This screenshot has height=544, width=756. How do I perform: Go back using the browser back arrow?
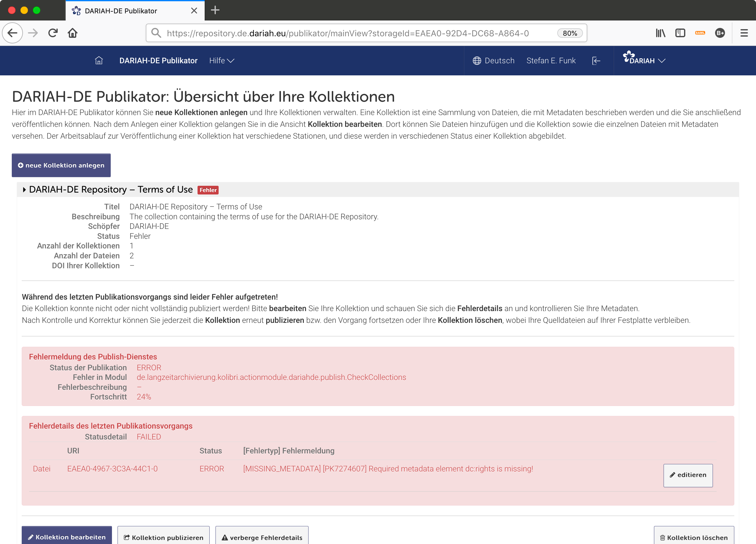[12, 33]
